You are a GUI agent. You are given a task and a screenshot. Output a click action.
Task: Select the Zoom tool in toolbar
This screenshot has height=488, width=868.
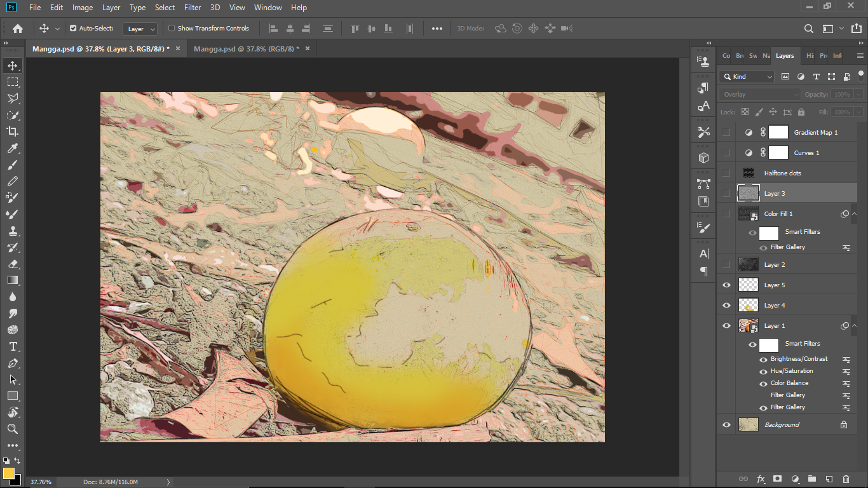coord(13,429)
